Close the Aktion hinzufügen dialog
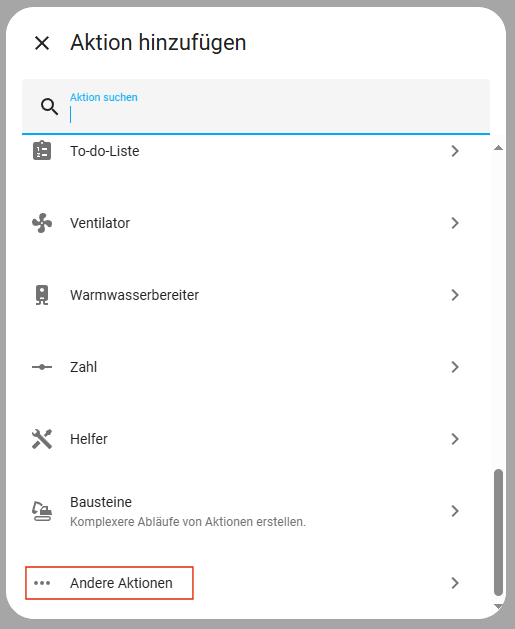 click(x=42, y=43)
